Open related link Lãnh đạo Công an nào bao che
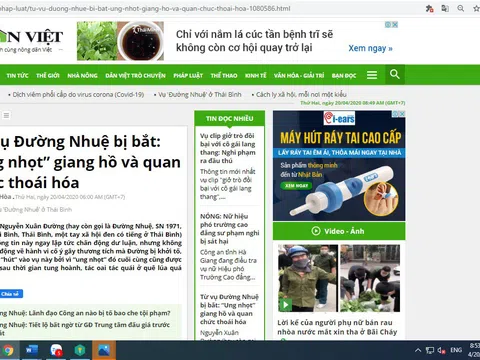480x360 pixels. point(85,313)
